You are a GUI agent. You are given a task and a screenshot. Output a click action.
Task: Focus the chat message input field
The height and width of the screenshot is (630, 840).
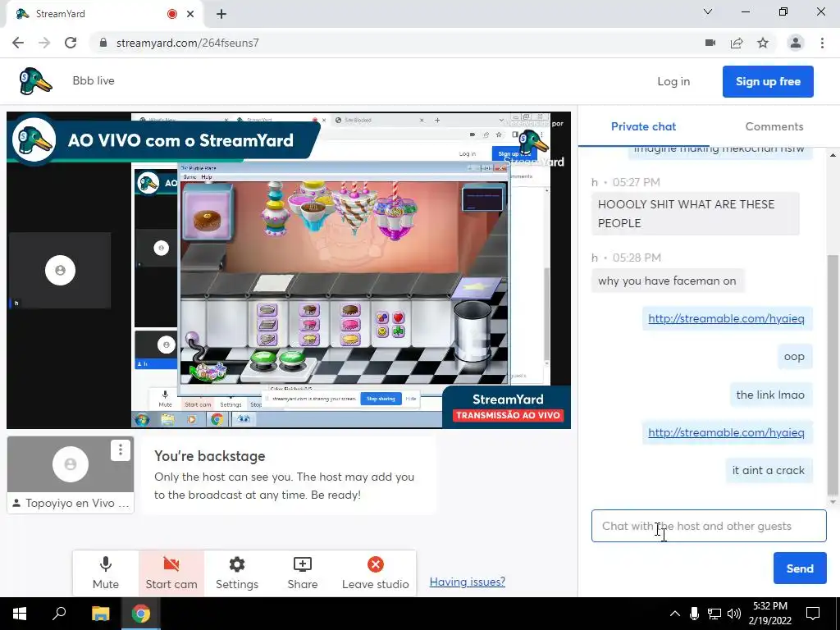point(709,526)
